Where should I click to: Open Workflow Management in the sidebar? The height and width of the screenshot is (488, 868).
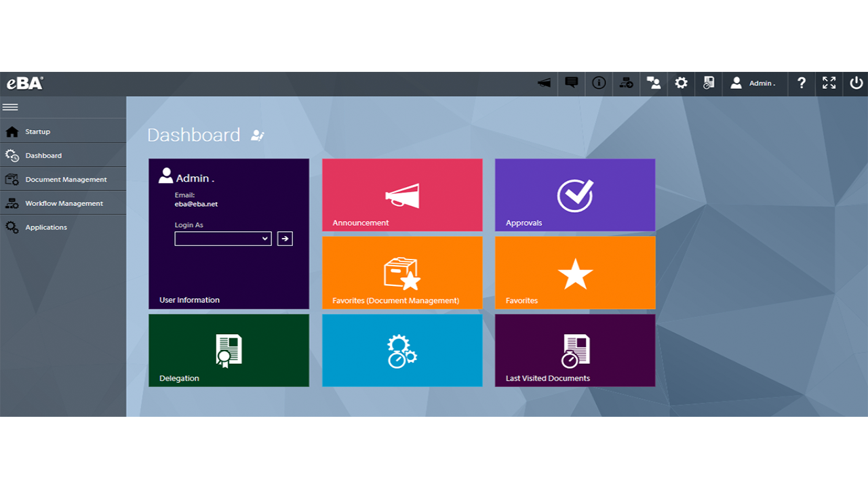pyautogui.click(x=63, y=203)
